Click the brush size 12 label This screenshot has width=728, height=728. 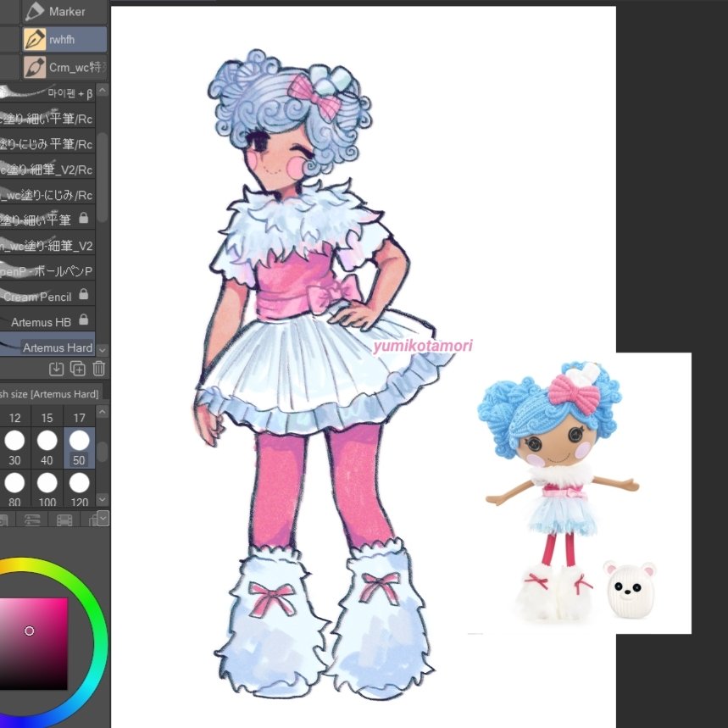pos(15,418)
